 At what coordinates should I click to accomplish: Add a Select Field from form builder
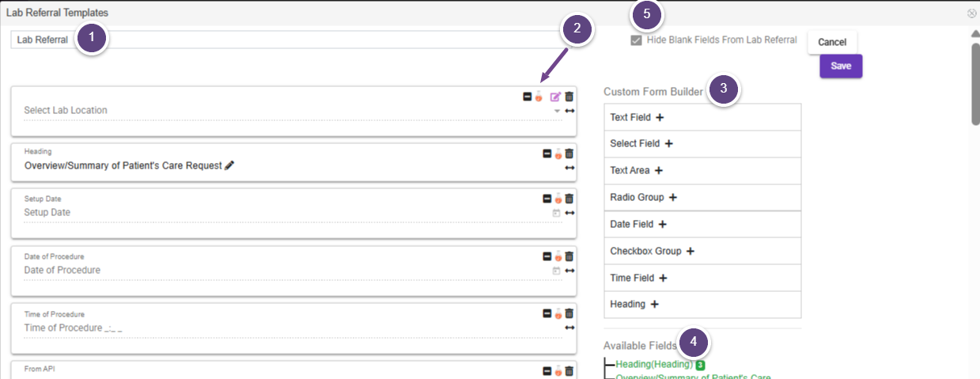point(668,144)
